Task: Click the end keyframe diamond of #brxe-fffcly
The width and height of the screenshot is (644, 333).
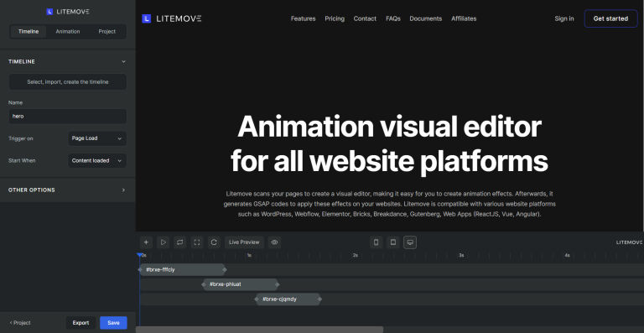Action: click(224, 270)
